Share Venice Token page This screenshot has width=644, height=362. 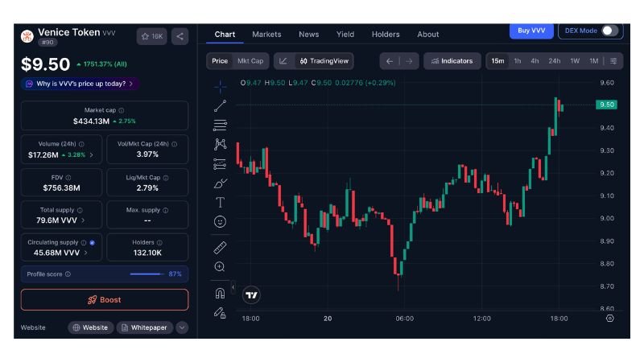click(x=180, y=36)
